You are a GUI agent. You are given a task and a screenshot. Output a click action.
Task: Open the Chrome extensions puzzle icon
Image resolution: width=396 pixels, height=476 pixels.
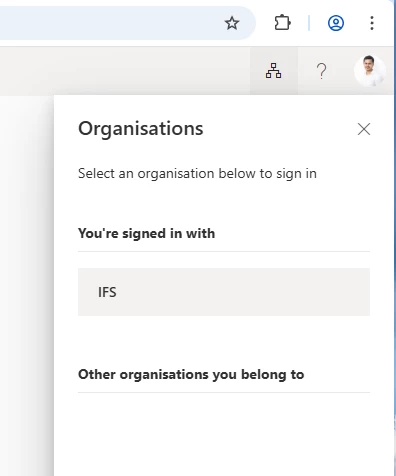pos(282,23)
